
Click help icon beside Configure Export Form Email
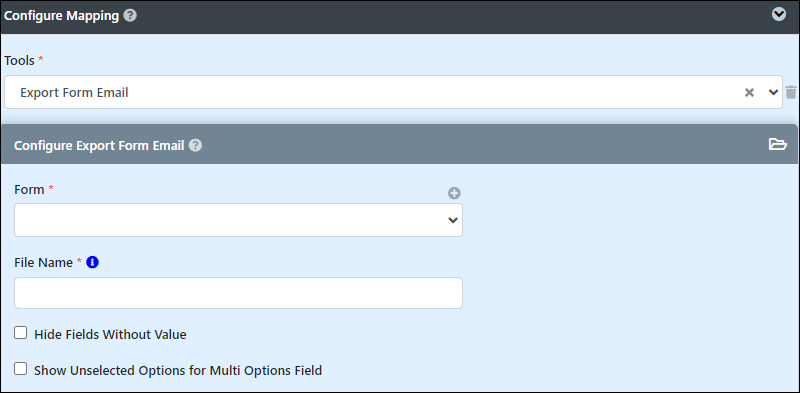195,145
